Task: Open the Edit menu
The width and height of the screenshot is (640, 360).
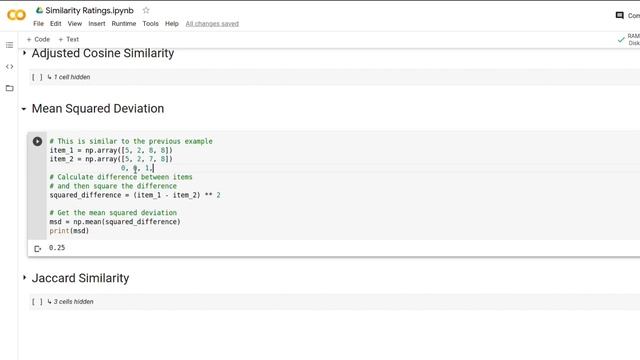Action: 56,24
